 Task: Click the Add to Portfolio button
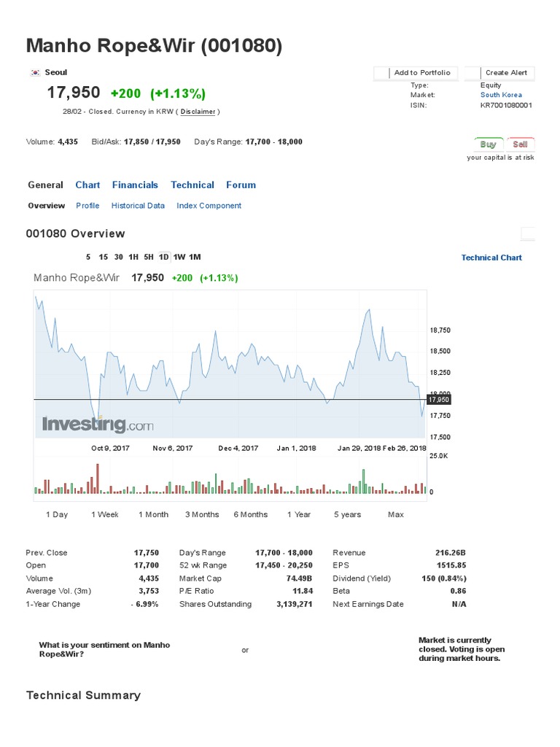[x=416, y=73]
